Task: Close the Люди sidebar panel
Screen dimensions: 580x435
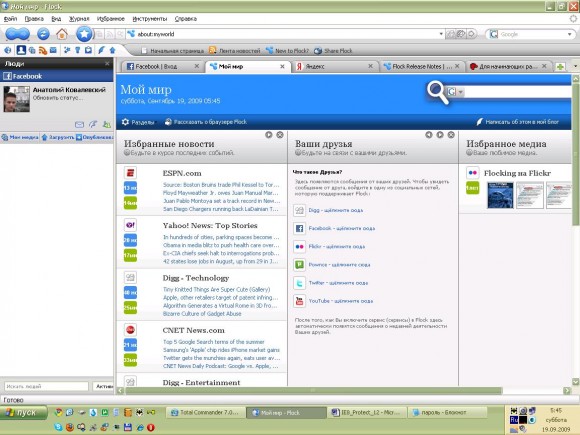Action: (107, 64)
